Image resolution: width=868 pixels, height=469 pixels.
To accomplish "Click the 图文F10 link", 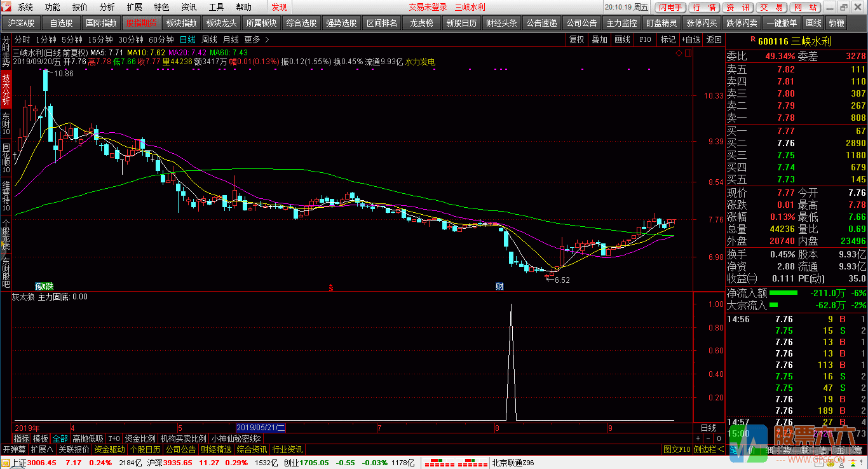I will 677,449.
